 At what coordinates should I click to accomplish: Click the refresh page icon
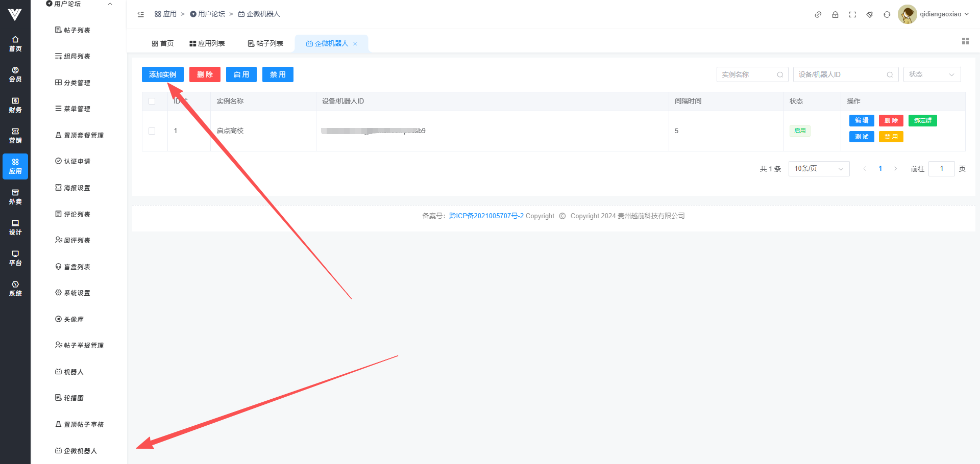887,14
